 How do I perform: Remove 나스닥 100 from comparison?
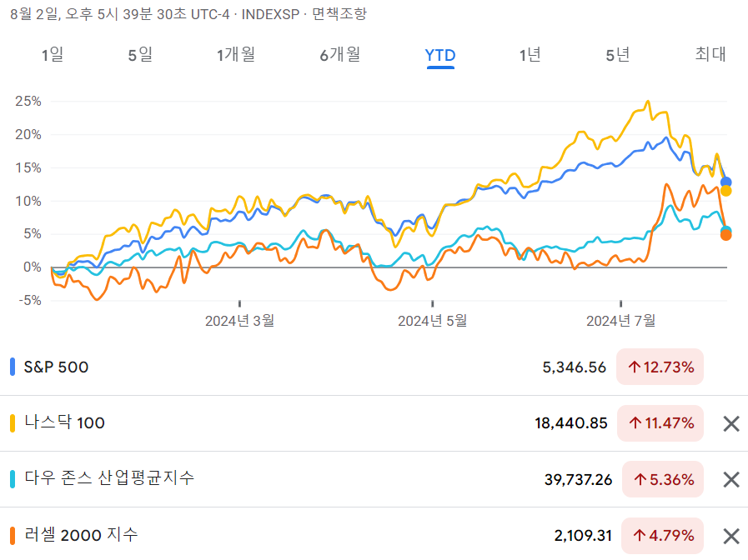[730, 423]
